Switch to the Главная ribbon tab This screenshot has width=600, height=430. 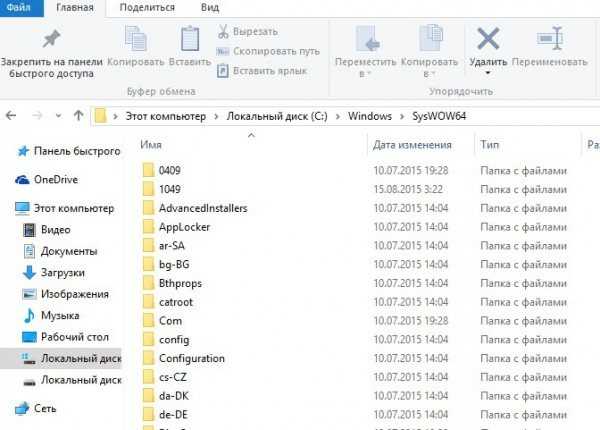pos(75,7)
